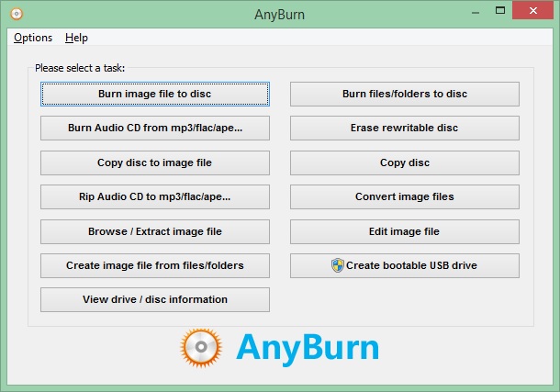The height and width of the screenshot is (392, 560).
Task: Choose Burn Audio CD from mp3/flac/ape
Action: point(155,128)
